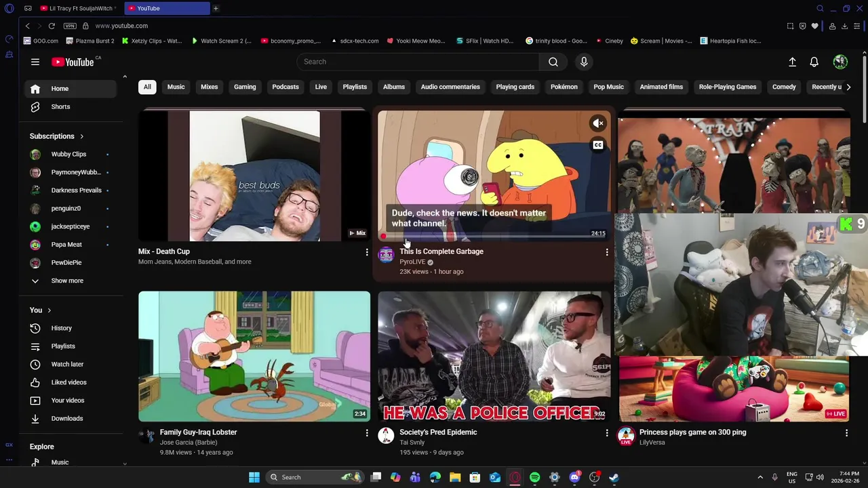The height and width of the screenshot is (488, 868).
Task: Open the notifications bell
Action: coord(814,62)
